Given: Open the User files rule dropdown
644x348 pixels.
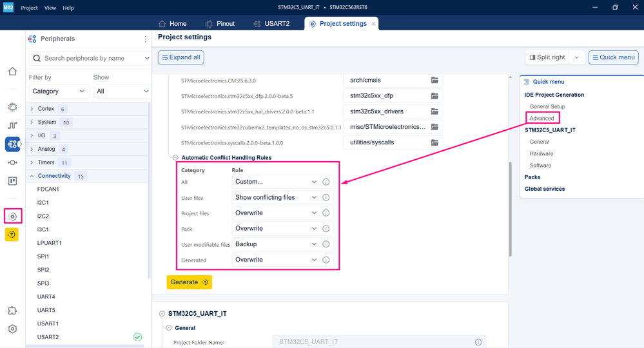Looking at the screenshot, I should tap(276, 197).
